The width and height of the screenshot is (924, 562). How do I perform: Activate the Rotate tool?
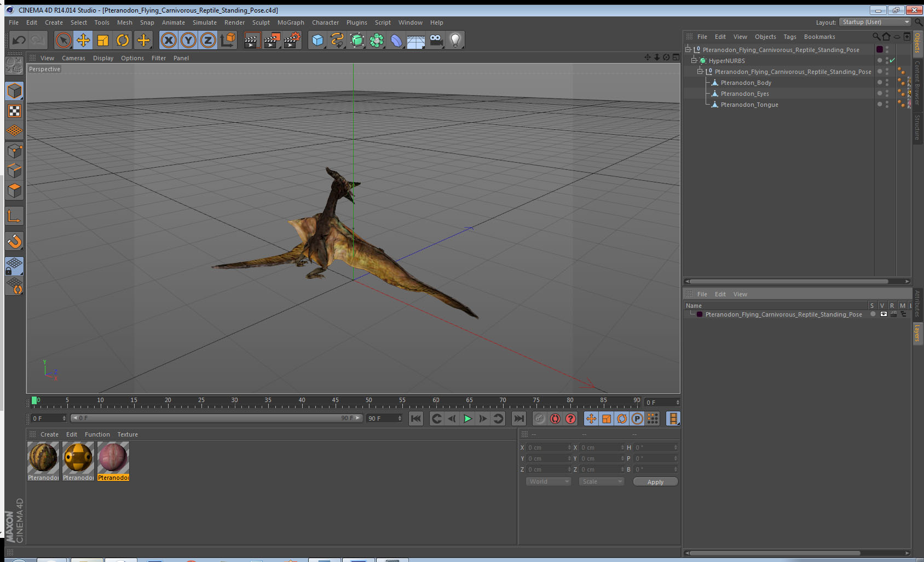pos(123,40)
